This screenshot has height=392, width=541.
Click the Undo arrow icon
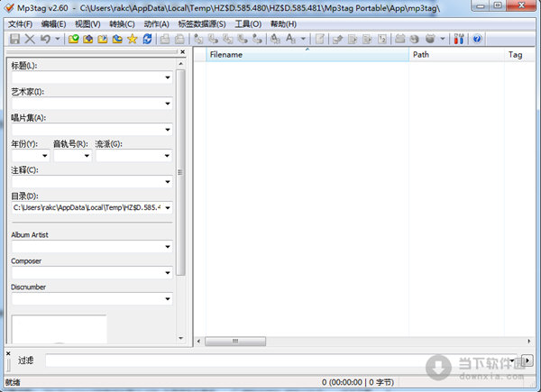tap(45, 39)
